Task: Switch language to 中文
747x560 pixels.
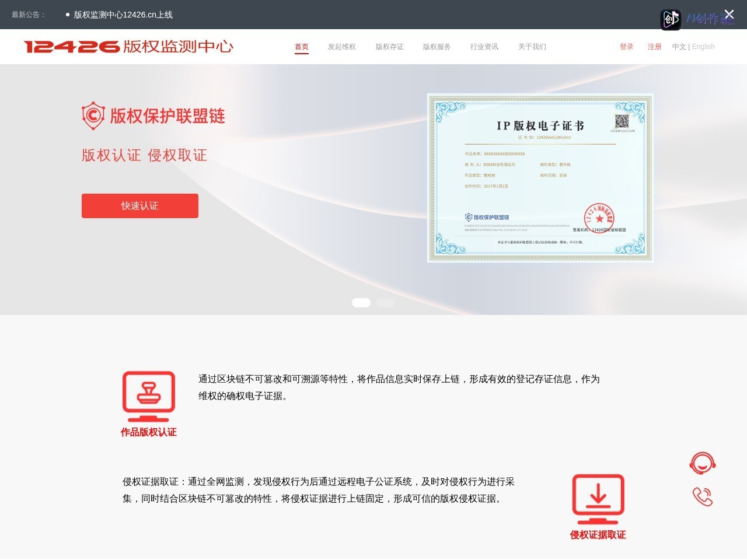Action: click(x=679, y=47)
